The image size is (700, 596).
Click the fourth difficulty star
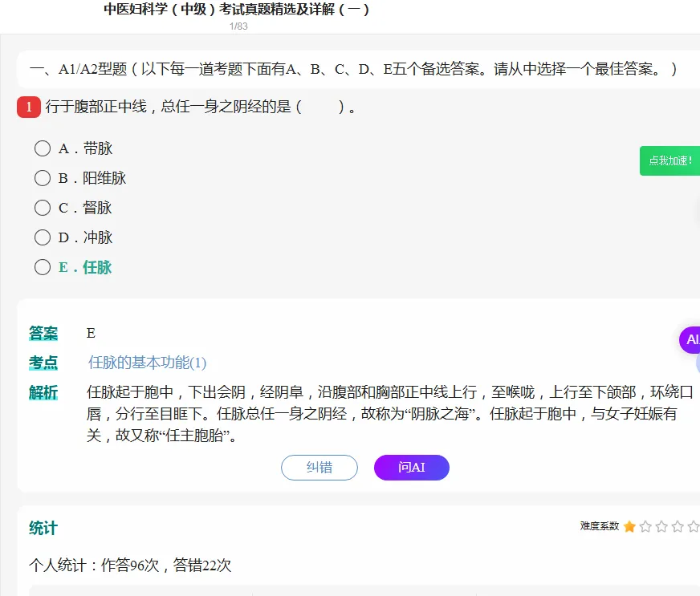[678, 527]
